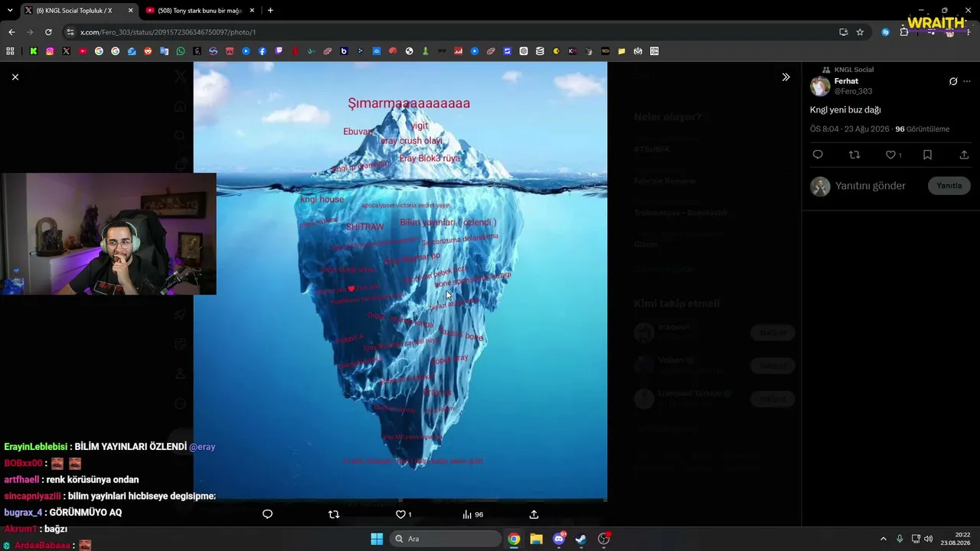This screenshot has width=980, height=551.
Task: Open the Ferhat profile name link
Action: pyautogui.click(x=846, y=81)
